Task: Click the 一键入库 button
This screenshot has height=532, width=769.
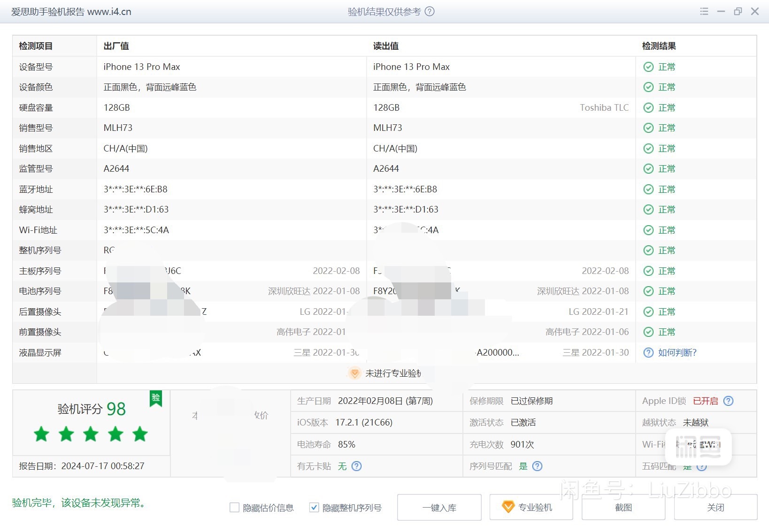Action: pyautogui.click(x=439, y=508)
